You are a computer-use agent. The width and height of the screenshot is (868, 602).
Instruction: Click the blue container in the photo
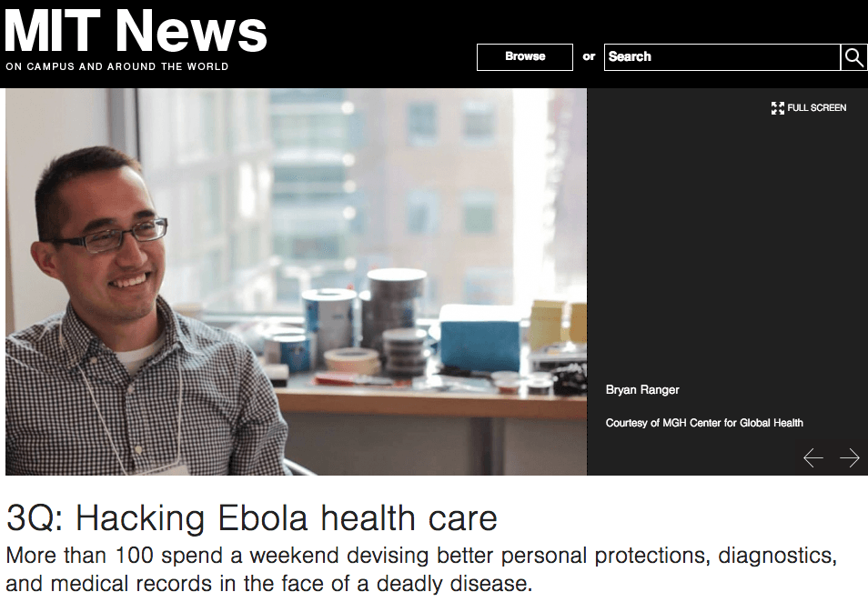click(x=479, y=338)
